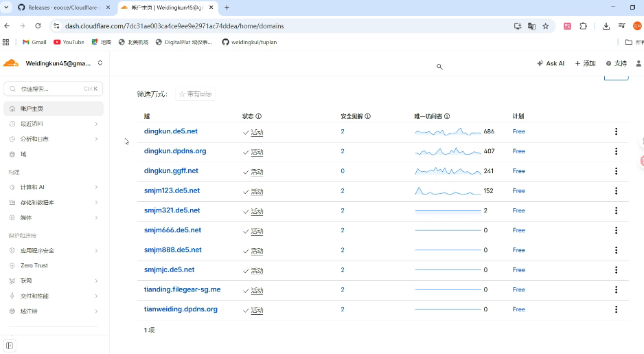Image resolution: width=644 pixels, height=354 pixels.
Task: Click the Free plan link for dingkun.ggff.net
Action: pyautogui.click(x=519, y=171)
